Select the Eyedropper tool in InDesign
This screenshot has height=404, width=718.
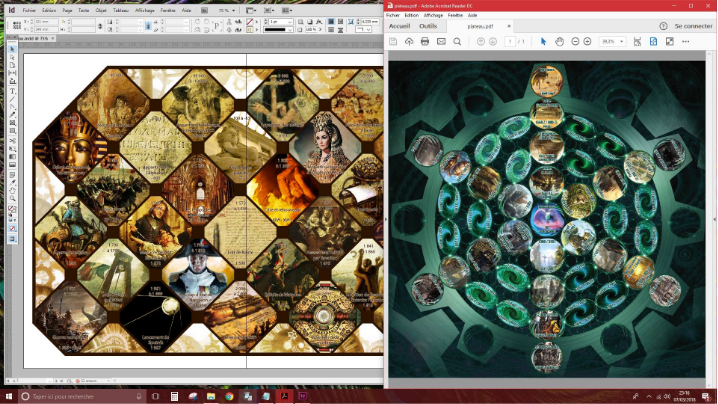click(12, 183)
